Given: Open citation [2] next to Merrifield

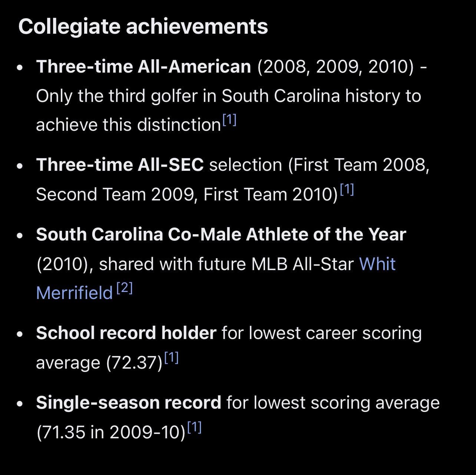Looking at the screenshot, I should tap(125, 288).
